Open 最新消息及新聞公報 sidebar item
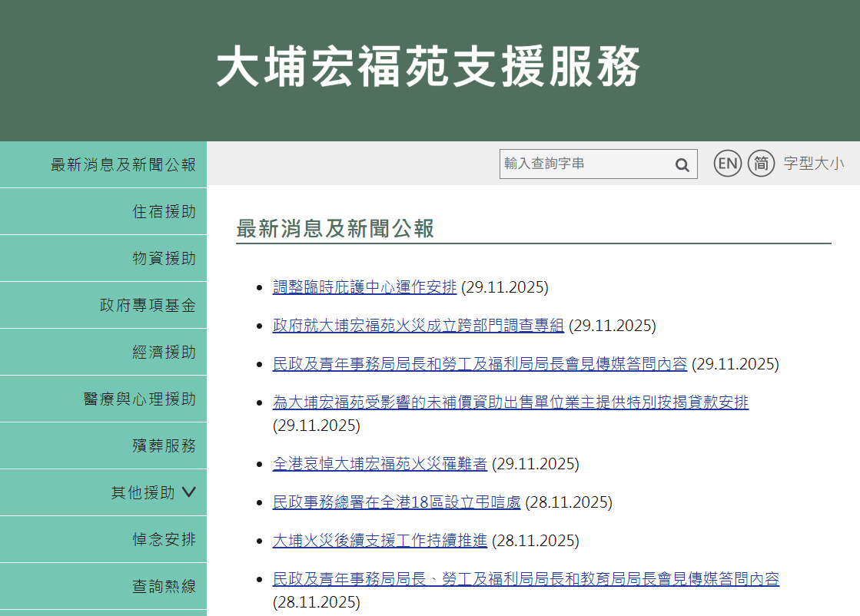This screenshot has width=860, height=616. click(123, 165)
